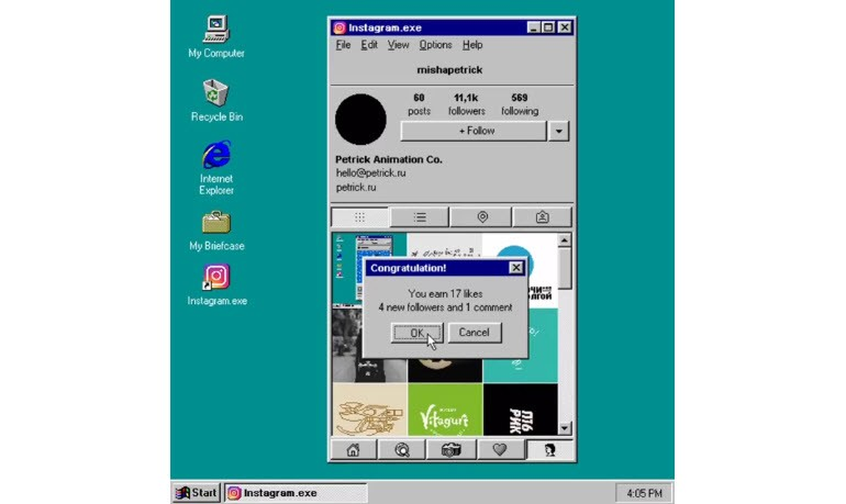Open Search magnifier in bottom toolbar
The image size is (846, 504).
coord(402,450)
